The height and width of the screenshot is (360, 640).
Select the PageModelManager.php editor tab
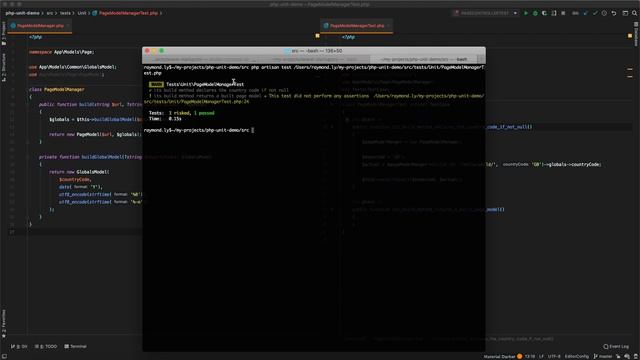[40, 26]
